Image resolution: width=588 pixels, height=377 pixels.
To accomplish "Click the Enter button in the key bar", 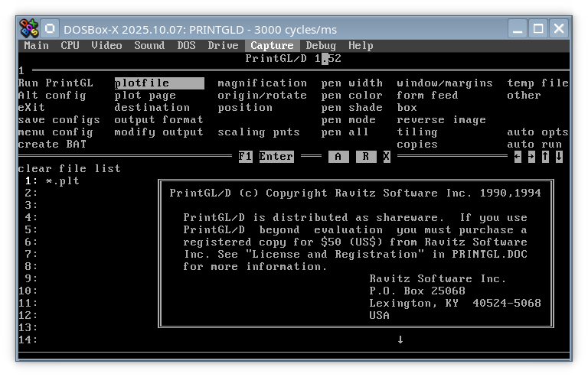I will (x=276, y=157).
